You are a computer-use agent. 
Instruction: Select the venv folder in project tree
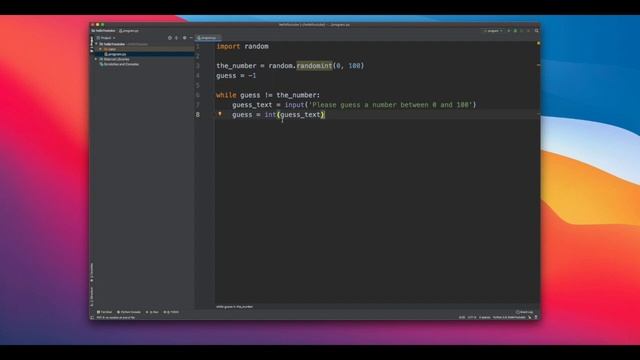tap(110, 49)
